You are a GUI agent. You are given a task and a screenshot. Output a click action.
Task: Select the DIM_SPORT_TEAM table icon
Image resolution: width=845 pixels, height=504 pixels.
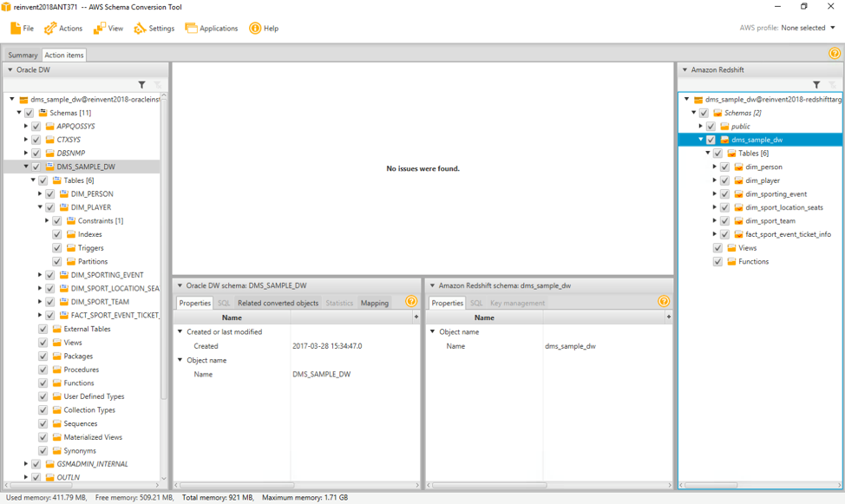coord(64,302)
